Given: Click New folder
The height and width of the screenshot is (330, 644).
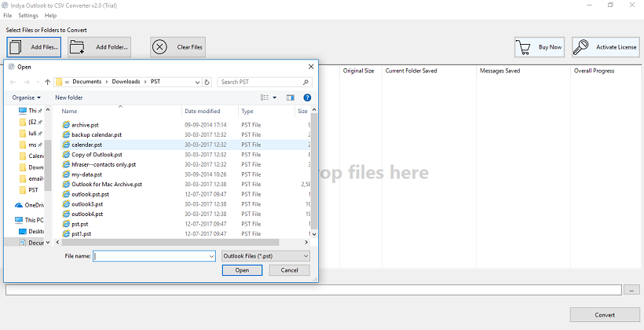Looking at the screenshot, I should click(x=69, y=97).
